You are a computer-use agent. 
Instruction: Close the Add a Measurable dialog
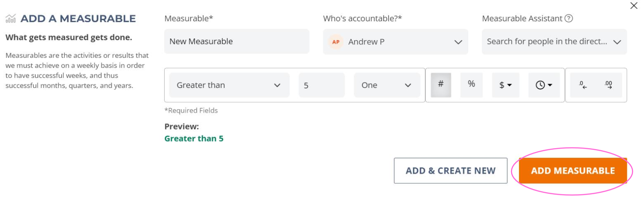tap(634, 6)
